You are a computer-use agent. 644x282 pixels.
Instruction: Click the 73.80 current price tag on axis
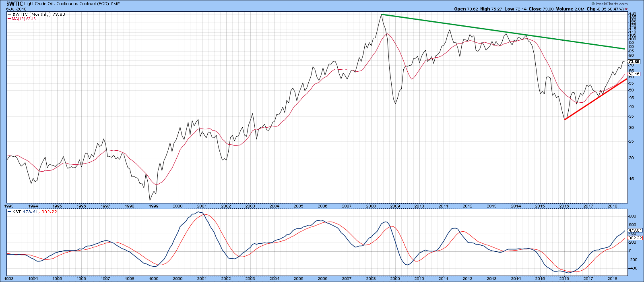[634, 62]
